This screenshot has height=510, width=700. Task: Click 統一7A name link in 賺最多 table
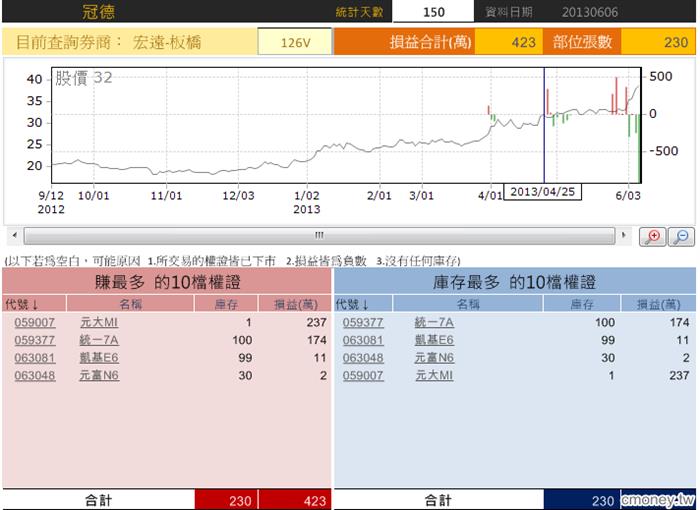99,340
